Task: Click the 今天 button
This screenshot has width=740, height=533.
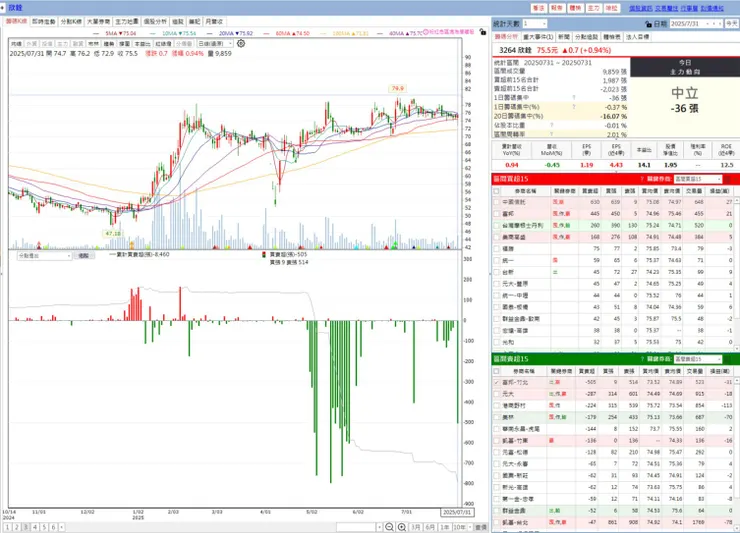Action: tap(732, 24)
